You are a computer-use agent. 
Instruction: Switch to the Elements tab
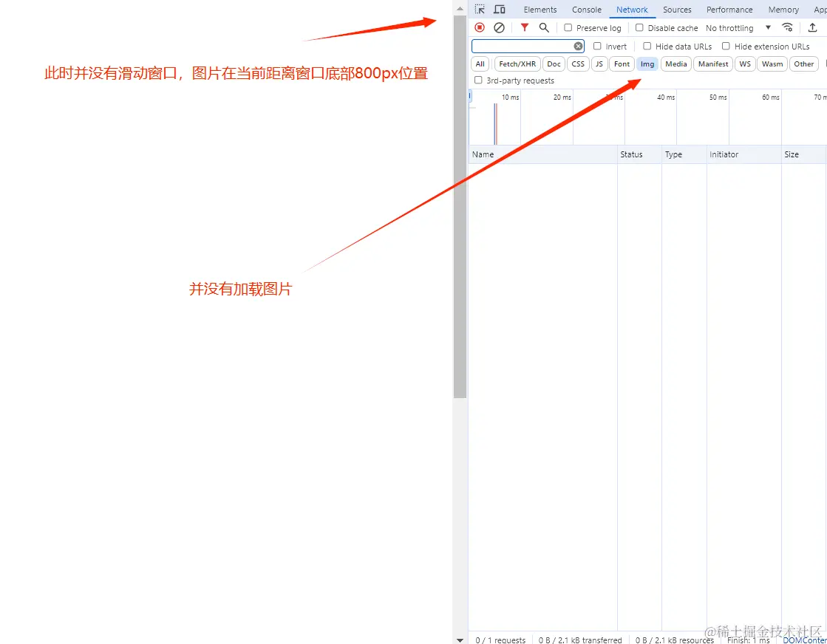point(540,10)
